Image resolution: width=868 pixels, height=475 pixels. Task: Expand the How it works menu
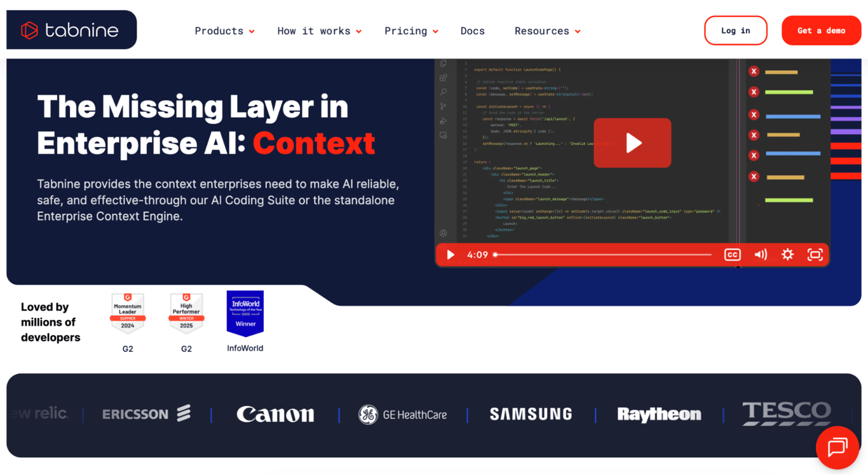coord(319,31)
